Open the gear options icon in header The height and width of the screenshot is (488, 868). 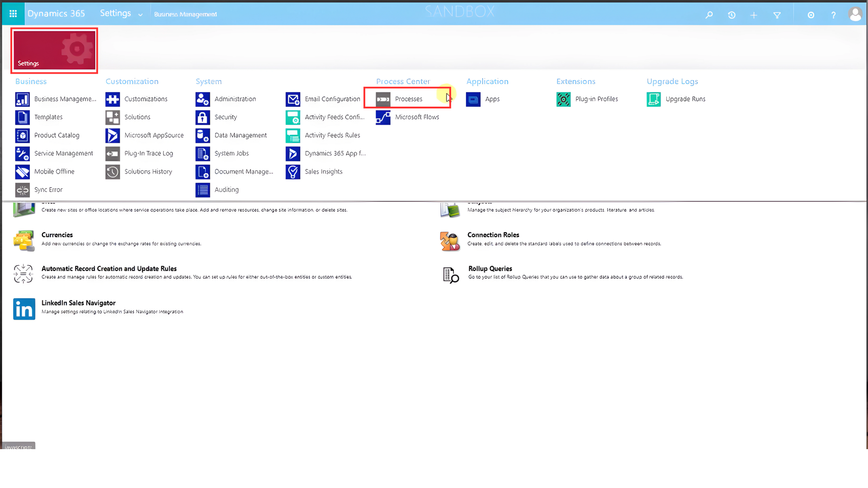pos(811,15)
